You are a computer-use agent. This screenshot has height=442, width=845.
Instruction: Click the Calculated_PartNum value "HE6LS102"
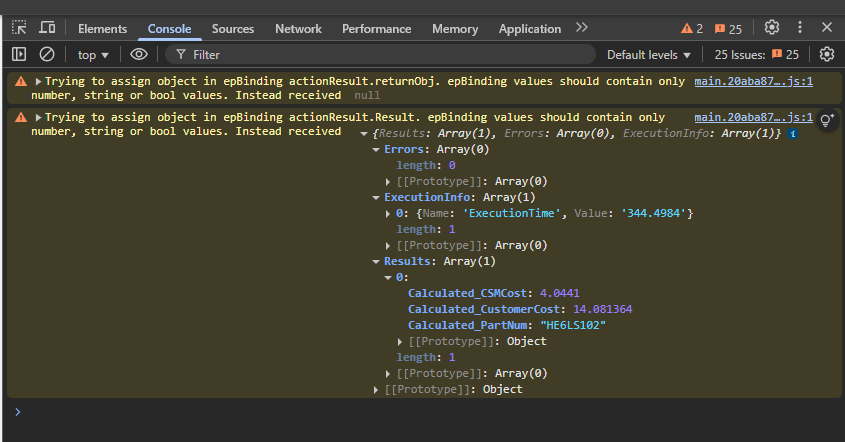573,325
